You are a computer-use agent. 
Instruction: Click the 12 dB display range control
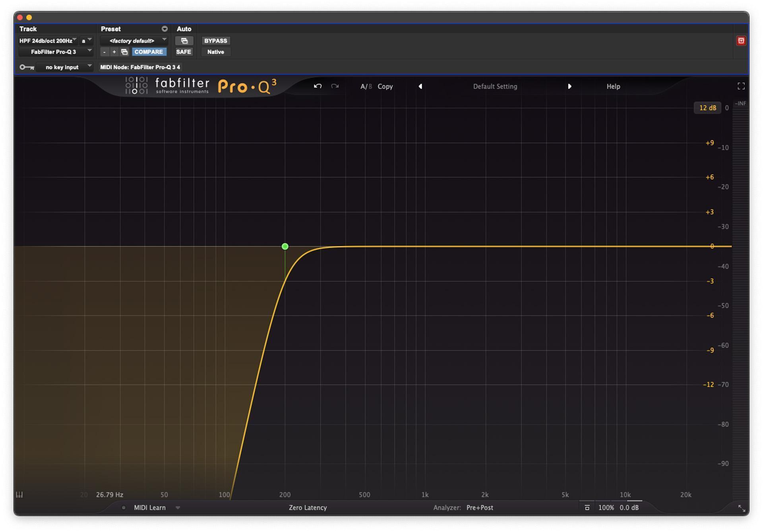[x=707, y=107]
